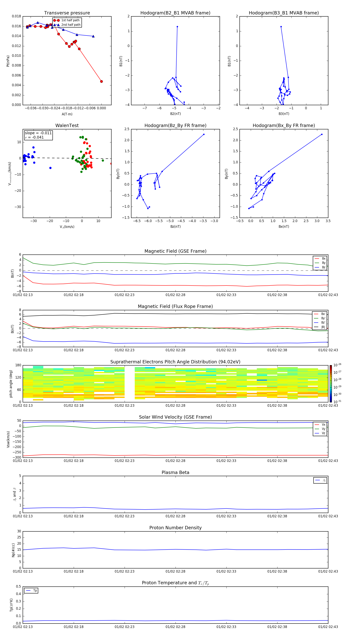
Task: Click the Vx red line in solar wind plot
Action: [x=175, y=455]
